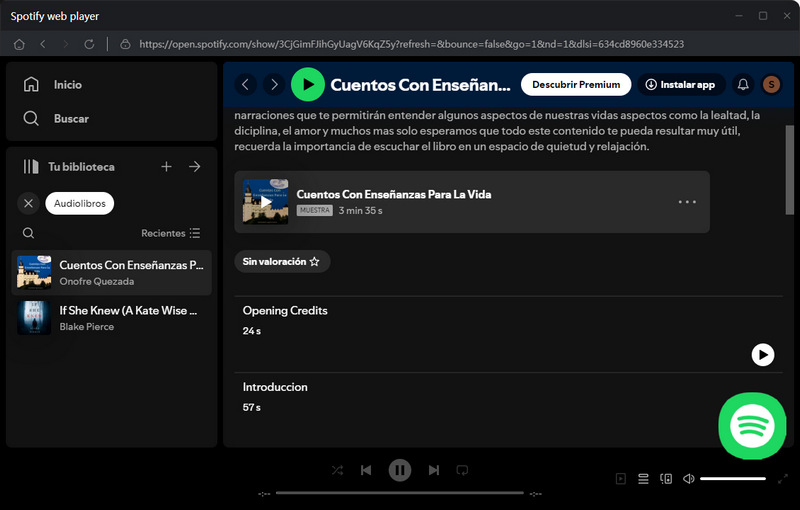The image size is (800, 510).
Task: Open Introduccion chapter title
Action: [275, 387]
